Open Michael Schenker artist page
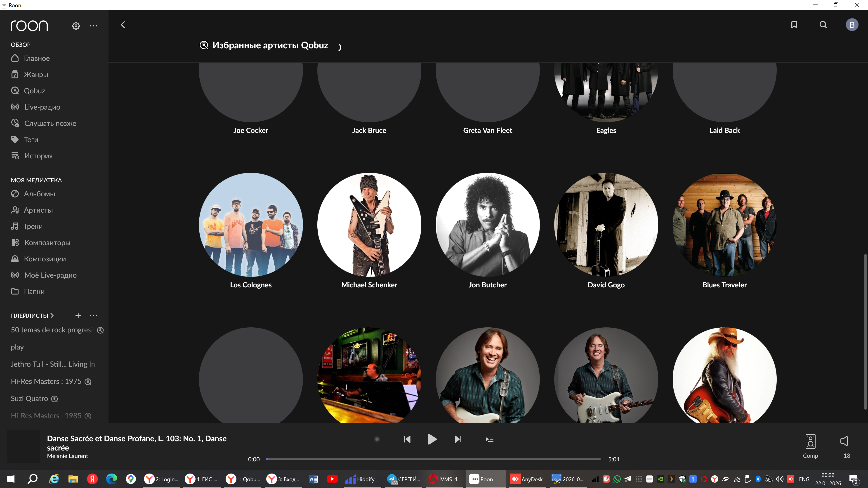868x488 pixels. click(x=369, y=225)
